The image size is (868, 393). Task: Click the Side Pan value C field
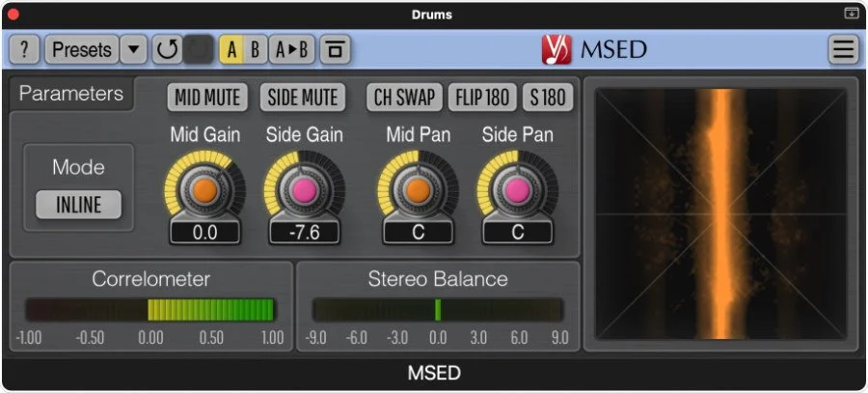(x=518, y=233)
